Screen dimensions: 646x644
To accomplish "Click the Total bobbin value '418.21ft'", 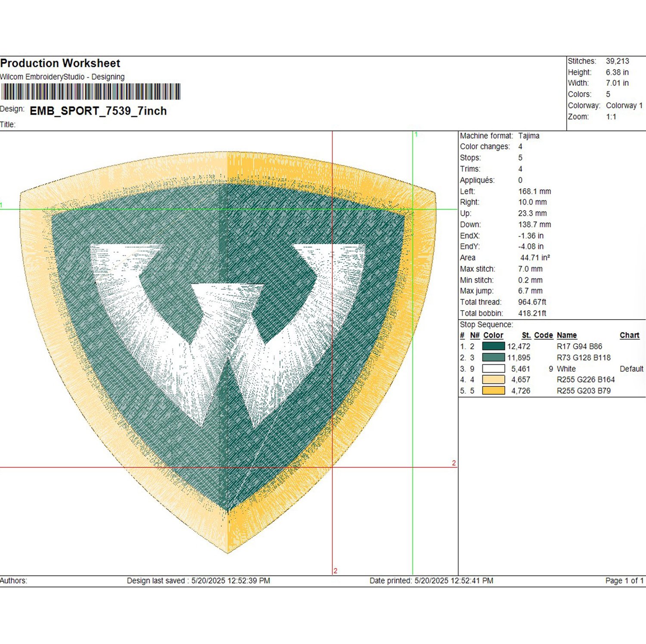I will [532, 313].
